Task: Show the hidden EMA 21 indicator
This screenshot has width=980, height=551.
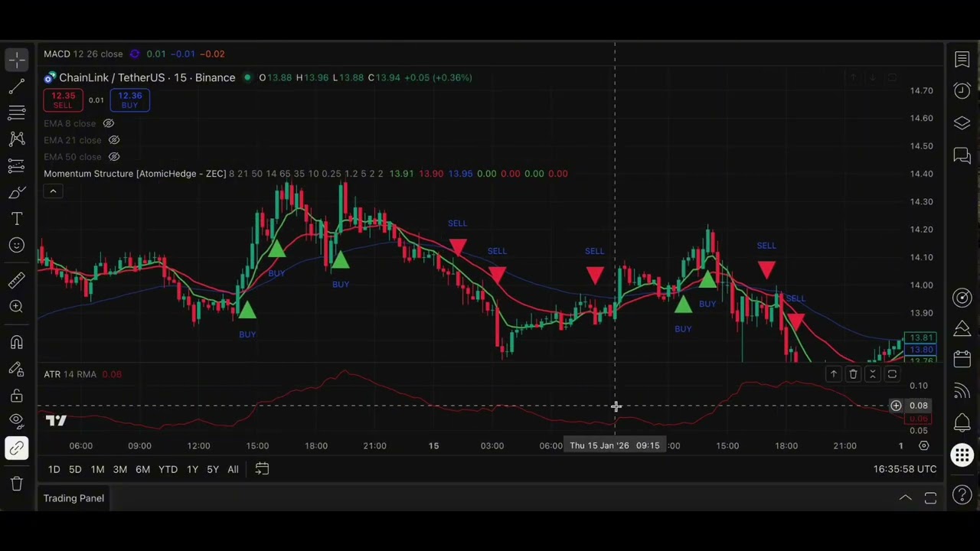Action: coord(114,140)
